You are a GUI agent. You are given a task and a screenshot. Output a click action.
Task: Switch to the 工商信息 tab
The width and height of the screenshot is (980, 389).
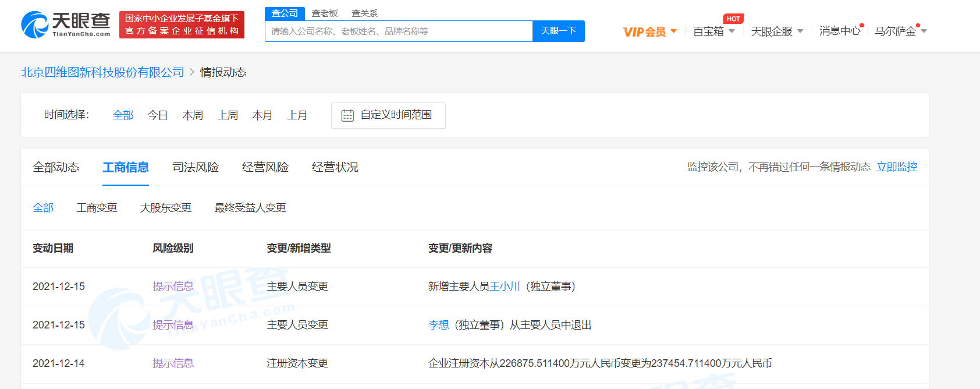126,167
